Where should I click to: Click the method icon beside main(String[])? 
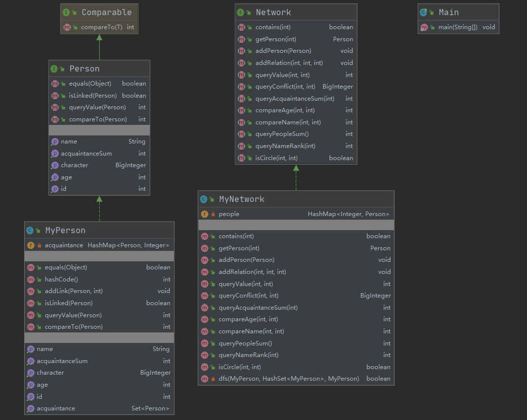[x=424, y=27]
